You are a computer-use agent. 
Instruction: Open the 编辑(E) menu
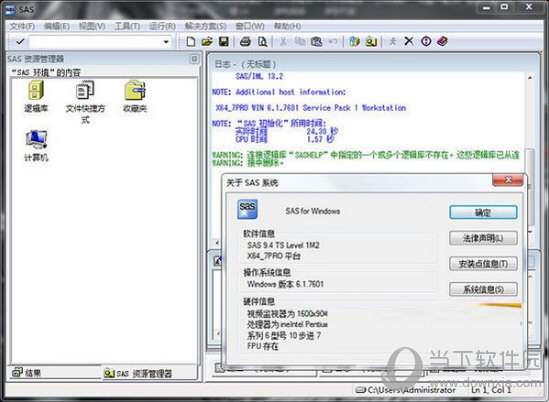coord(56,26)
